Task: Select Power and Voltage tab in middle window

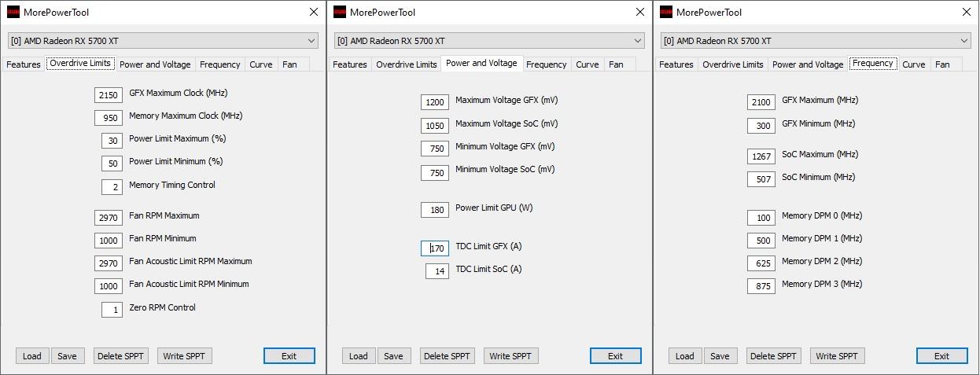Action: (481, 63)
